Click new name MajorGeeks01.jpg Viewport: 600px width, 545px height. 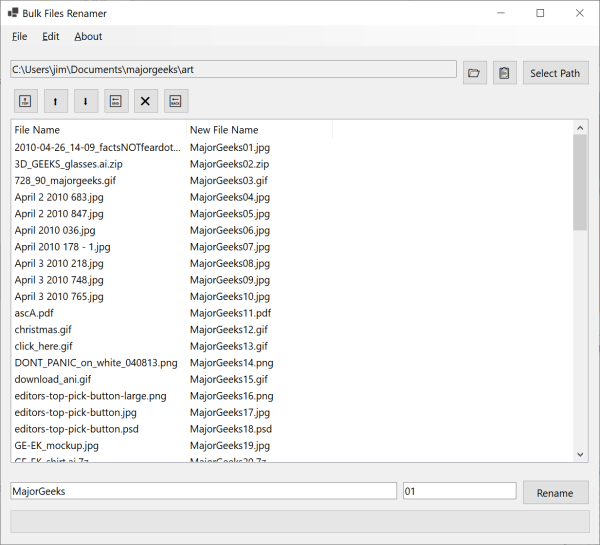pyautogui.click(x=230, y=147)
